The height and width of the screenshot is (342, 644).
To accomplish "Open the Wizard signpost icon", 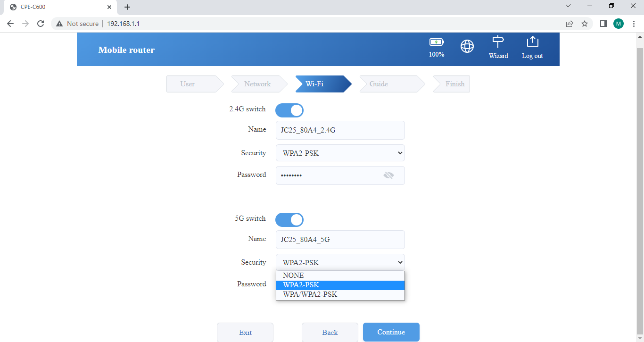I will 498,42.
